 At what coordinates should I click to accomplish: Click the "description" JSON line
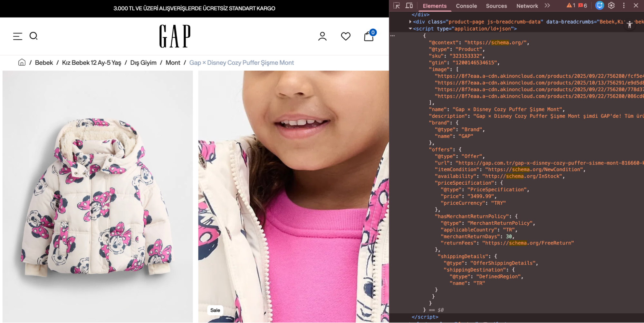tap(536, 116)
